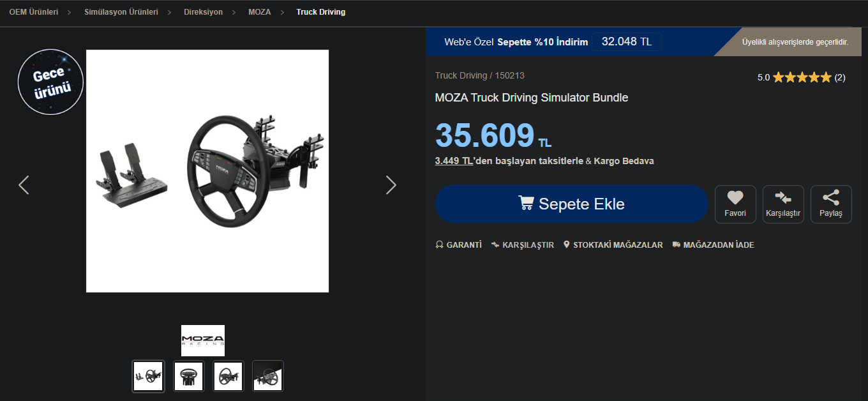Open the five-star rating reviews
This screenshot has height=401, width=868.
tap(802, 77)
